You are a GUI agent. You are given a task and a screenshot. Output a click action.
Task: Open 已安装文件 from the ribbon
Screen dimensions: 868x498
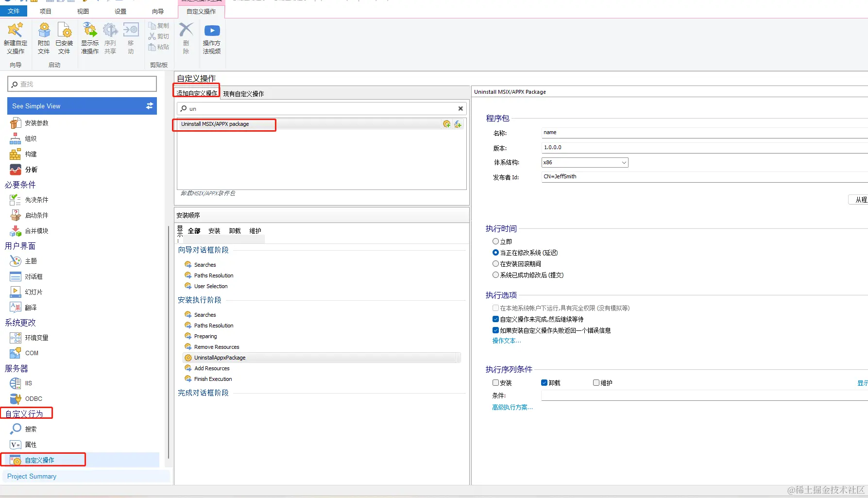point(64,38)
